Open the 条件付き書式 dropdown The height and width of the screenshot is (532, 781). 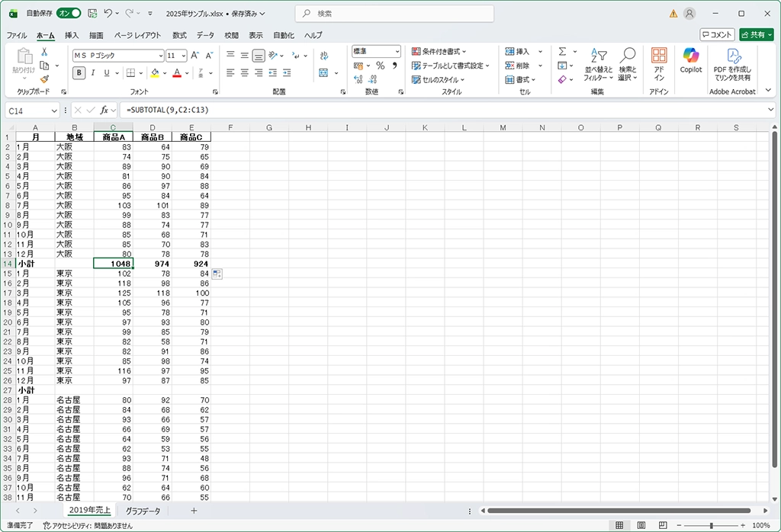(439, 52)
